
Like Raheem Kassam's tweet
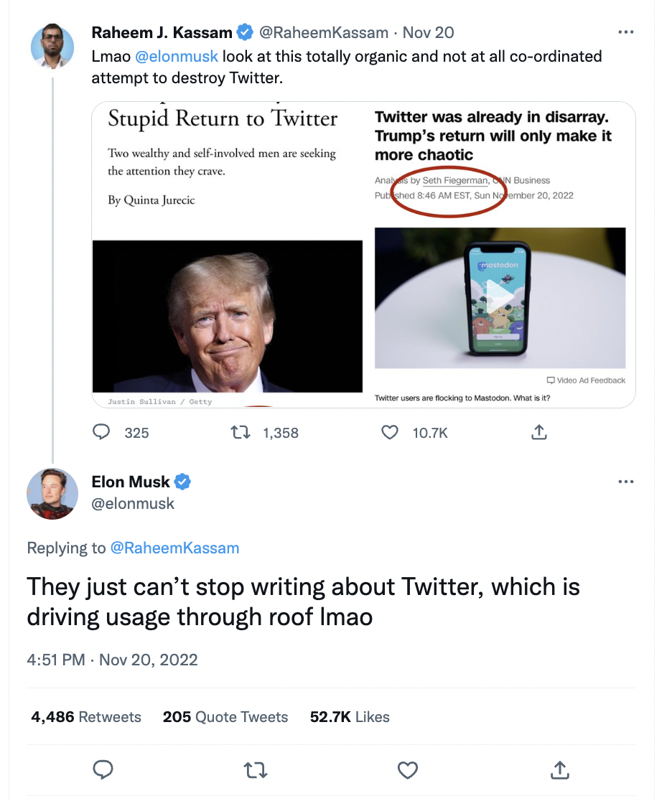click(x=390, y=432)
